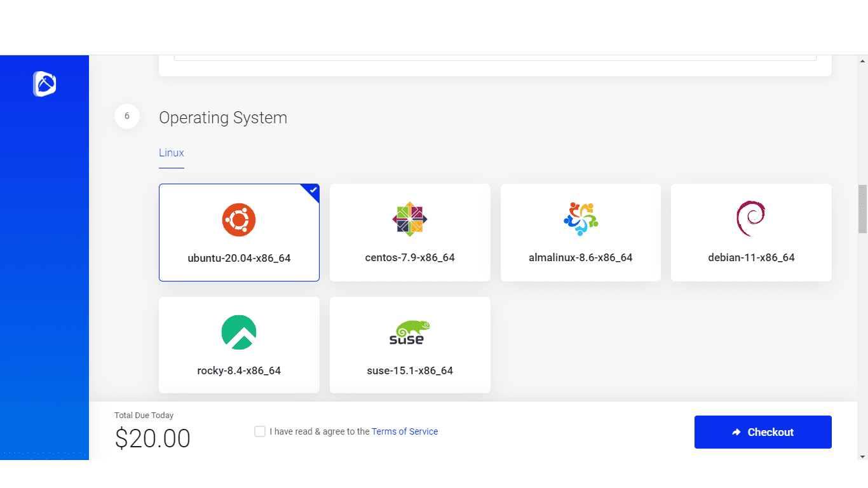Switch to the Linux tab
This screenshot has height=488, width=868.
[172, 153]
